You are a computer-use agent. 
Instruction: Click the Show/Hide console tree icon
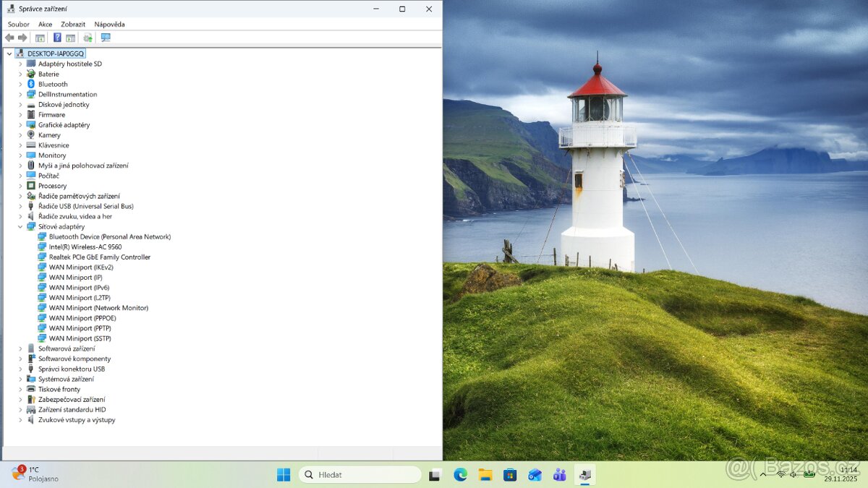[x=40, y=38]
